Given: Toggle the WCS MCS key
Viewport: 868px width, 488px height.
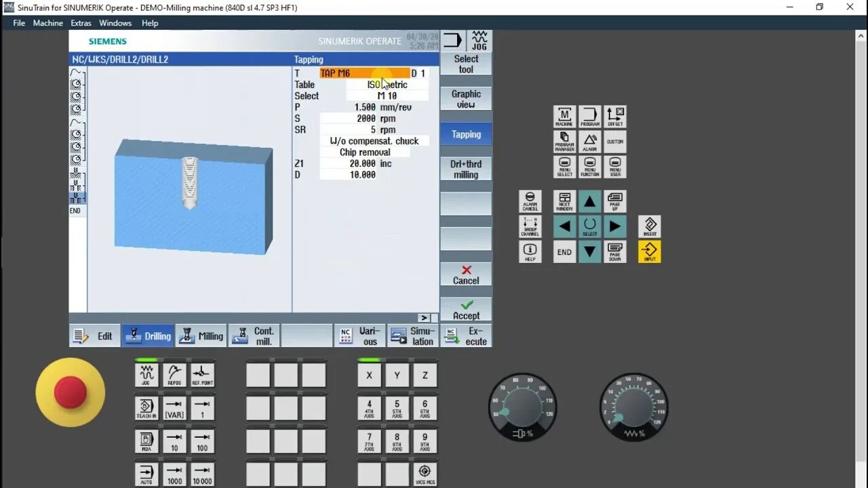Looking at the screenshot, I should 425,474.
